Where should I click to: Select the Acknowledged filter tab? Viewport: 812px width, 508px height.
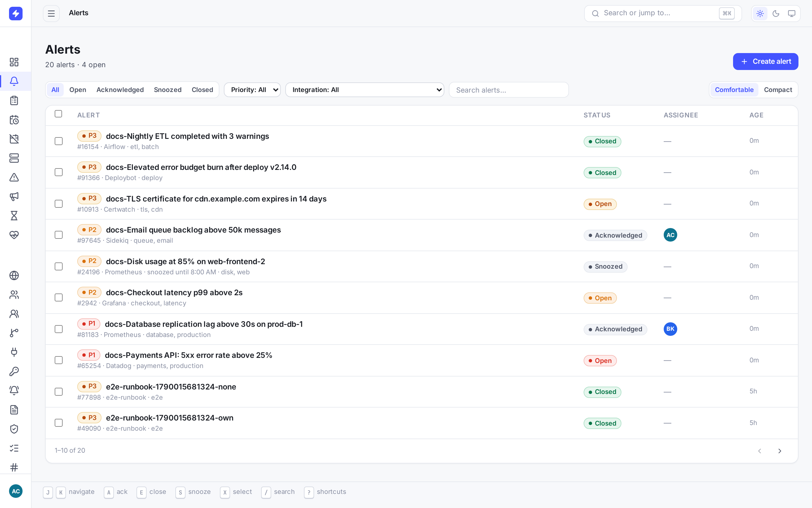coord(120,90)
